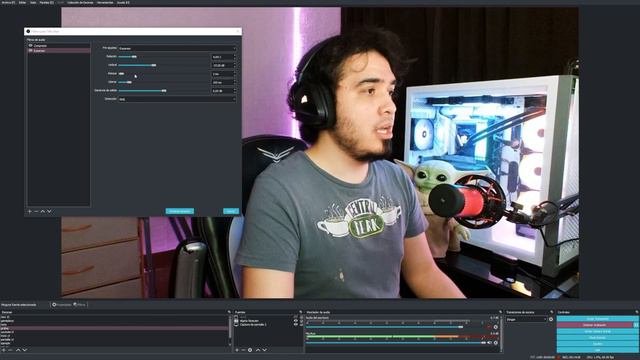640x360 pixels.
Task: Open source properties gear in Fuentes toolbar
Action: [250, 350]
